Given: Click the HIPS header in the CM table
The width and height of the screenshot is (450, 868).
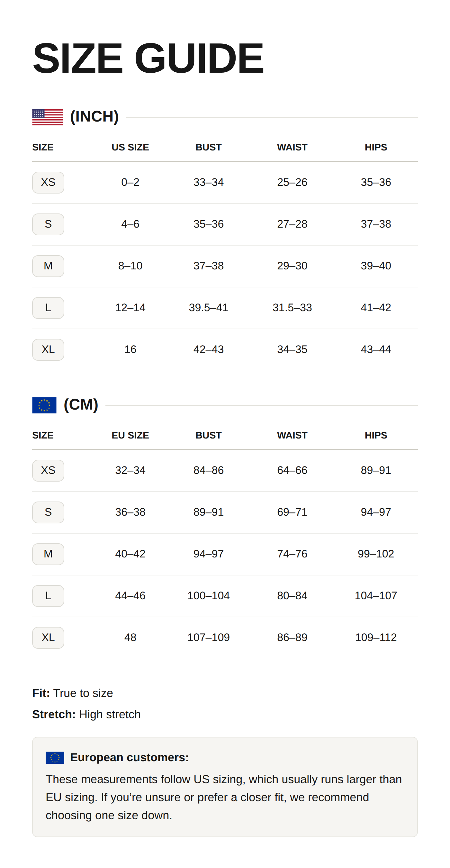Looking at the screenshot, I should click(x=376, y=435).
